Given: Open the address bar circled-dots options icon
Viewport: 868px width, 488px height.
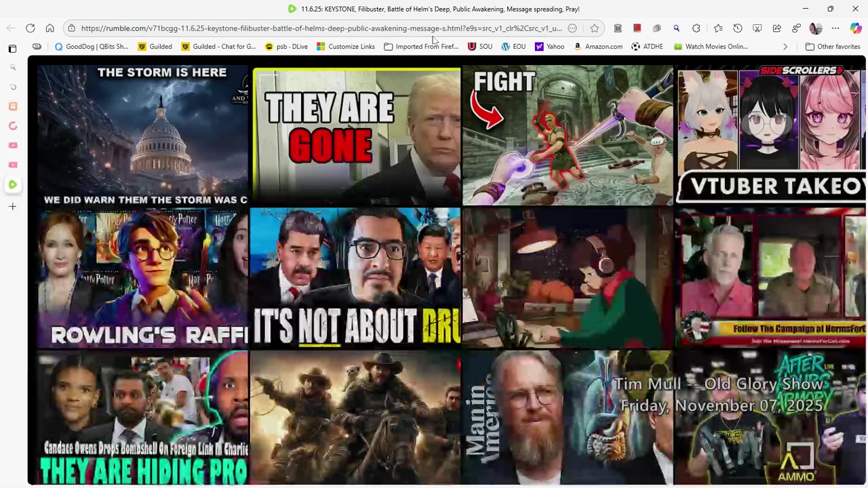Looking at the screenshot, I should (572, 28).
